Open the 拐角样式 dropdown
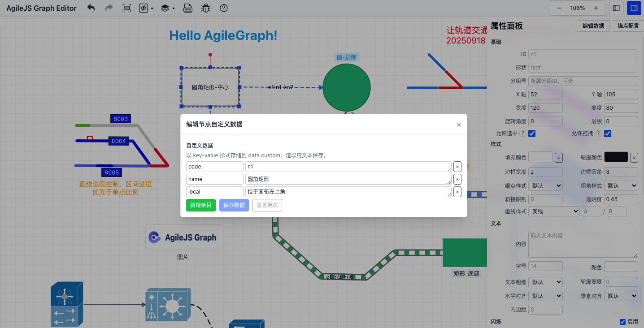Image resolution: width=644 pixels, height=328 pixels. (x=621, y=186)
